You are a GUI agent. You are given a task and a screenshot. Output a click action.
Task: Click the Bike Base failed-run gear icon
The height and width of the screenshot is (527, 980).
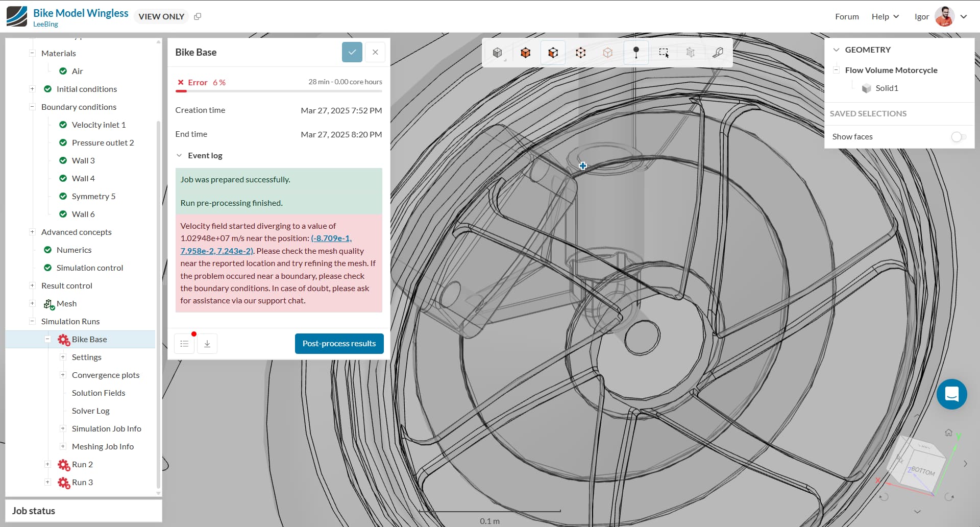64,340
